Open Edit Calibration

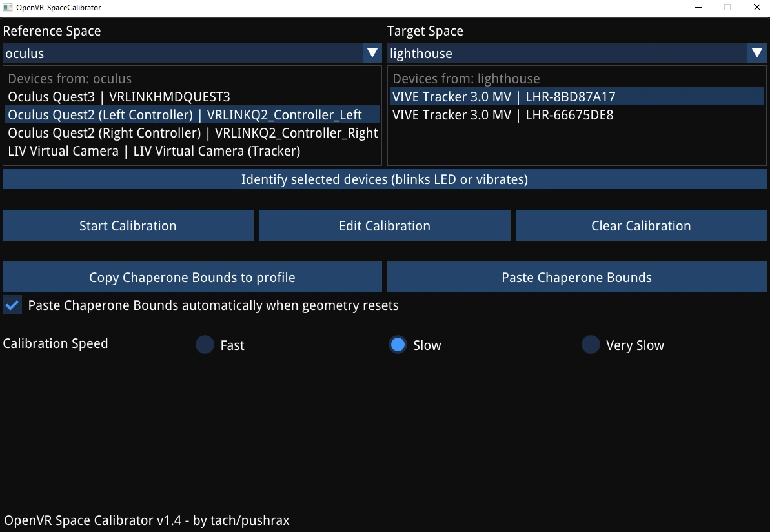pos(385,225)
